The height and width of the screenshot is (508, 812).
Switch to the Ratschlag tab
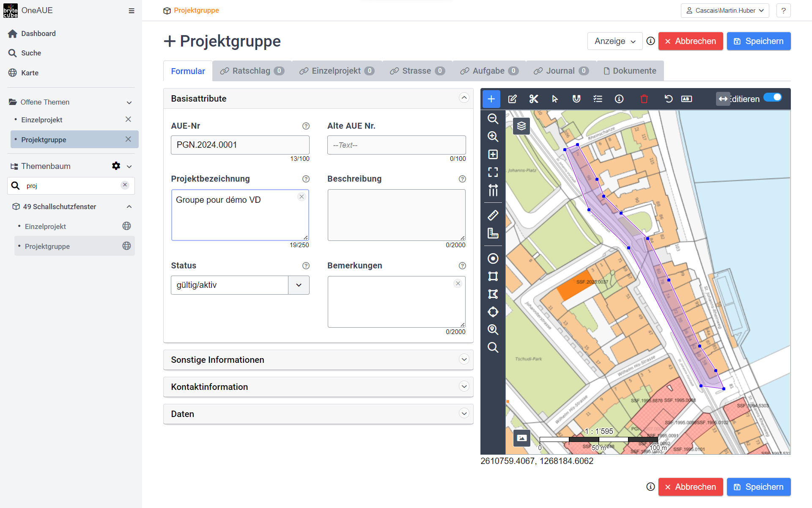[x=252, y=71]
